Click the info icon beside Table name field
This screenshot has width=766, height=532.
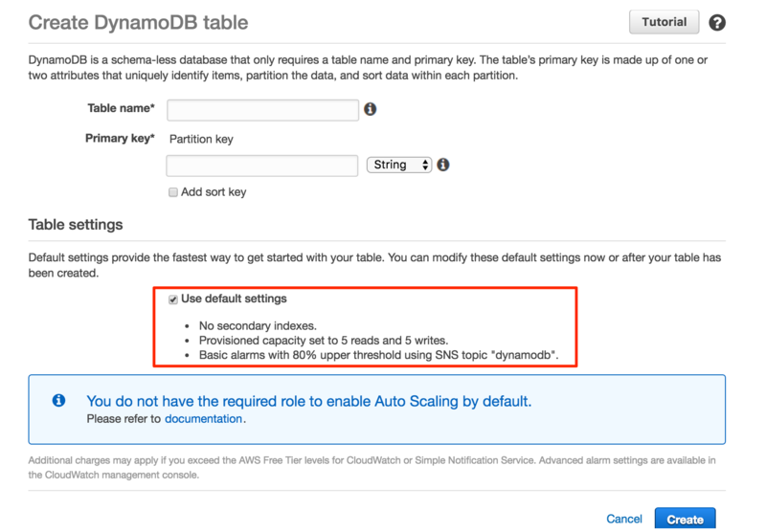[370, 109]
